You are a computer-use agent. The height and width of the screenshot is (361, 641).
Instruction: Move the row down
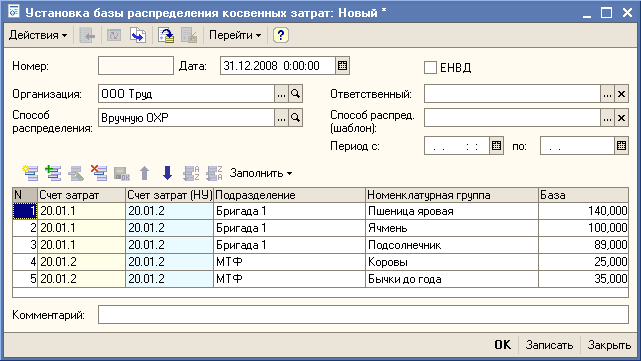[167, 173]
